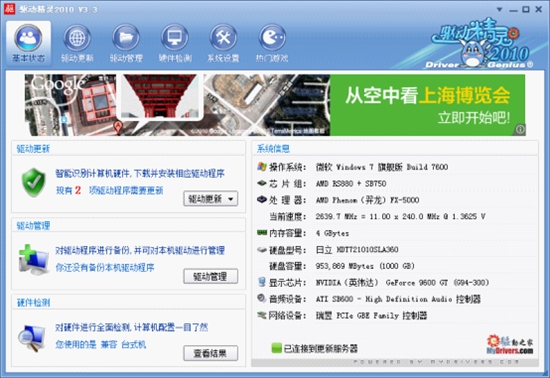
Task: Click the 已连接到更新服务器 green status indicator
Action: [277, 348]
